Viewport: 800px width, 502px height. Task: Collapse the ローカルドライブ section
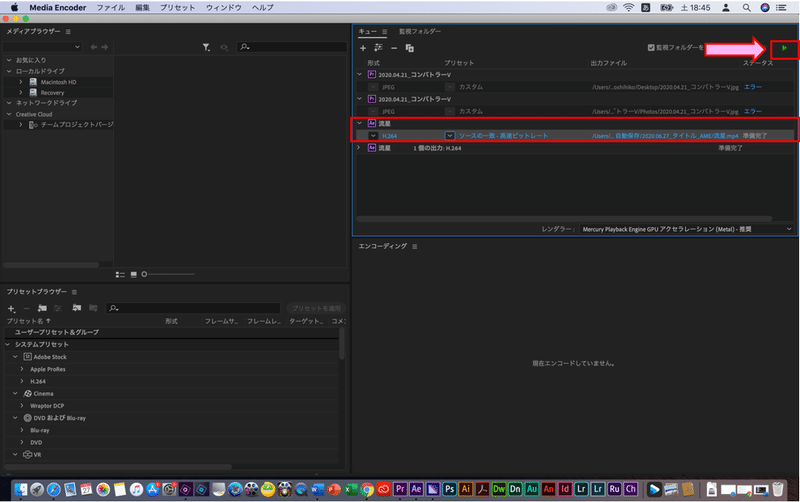click(x=9, y=71)
